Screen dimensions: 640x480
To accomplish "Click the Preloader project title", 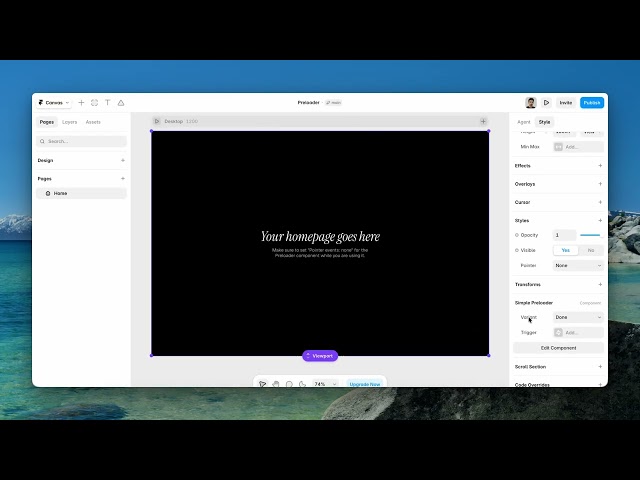I will [x=308, y=102].
